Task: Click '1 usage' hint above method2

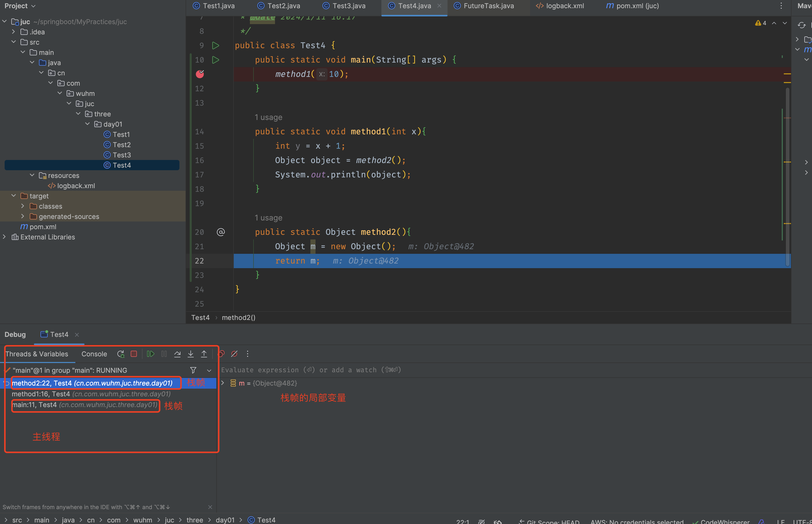Action: point(268,218)
